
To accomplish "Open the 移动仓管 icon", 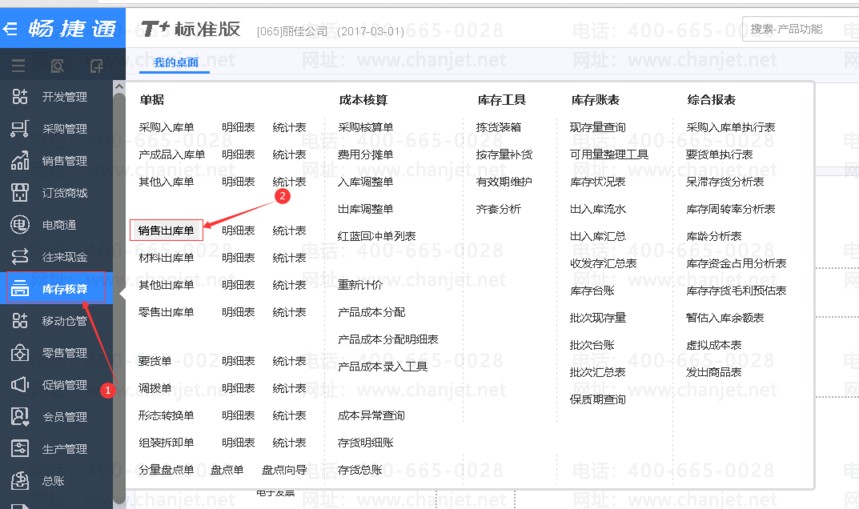I will [20, 321].
